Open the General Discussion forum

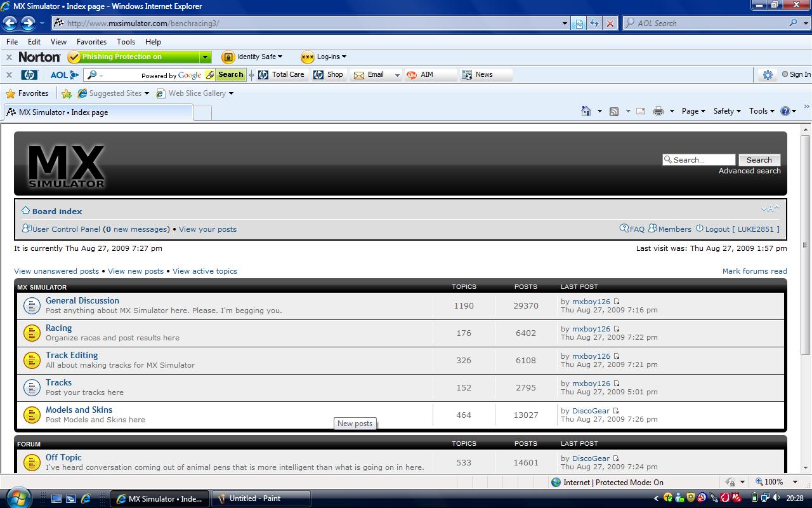click(82, 301)
